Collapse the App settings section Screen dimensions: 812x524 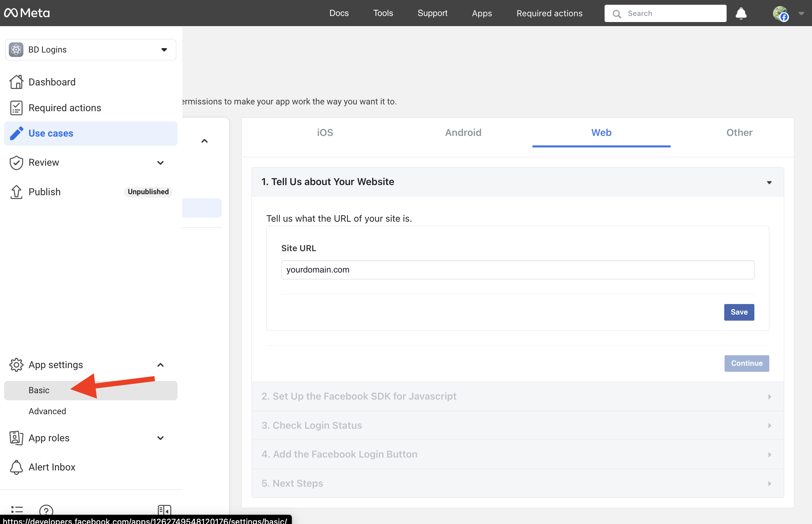coord(160,365)
